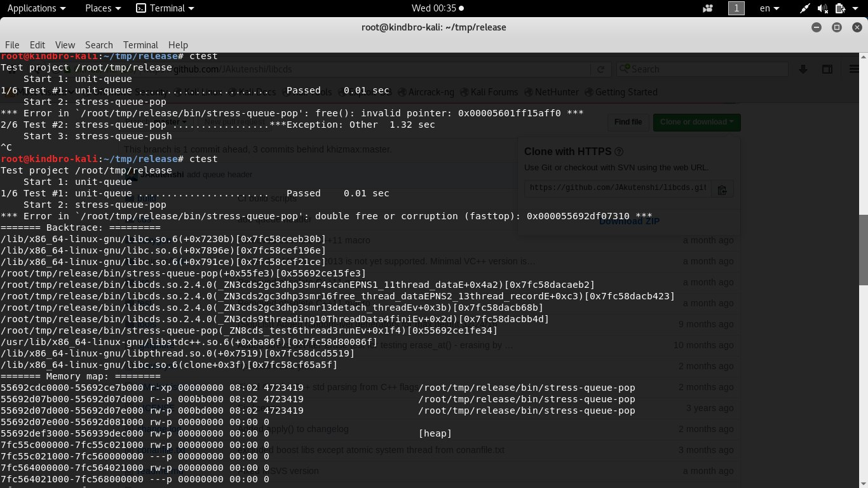Screen dimensions: 868x488
Task: Open the Terminal menu in menu bar
Action: pos(140,44)
